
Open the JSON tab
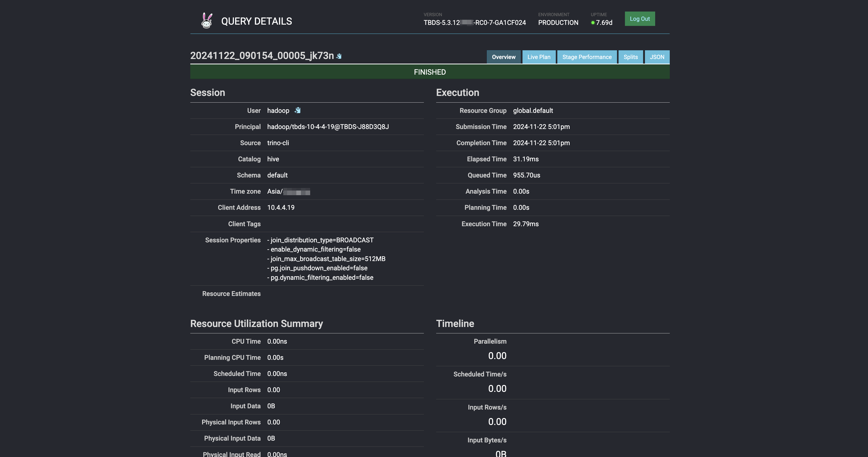(x=657, y=57)
